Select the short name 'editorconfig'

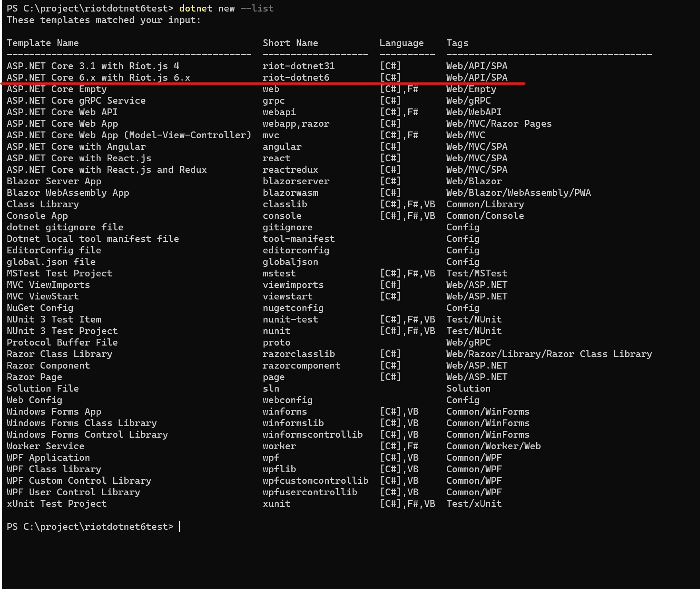[x=296, y=250]
